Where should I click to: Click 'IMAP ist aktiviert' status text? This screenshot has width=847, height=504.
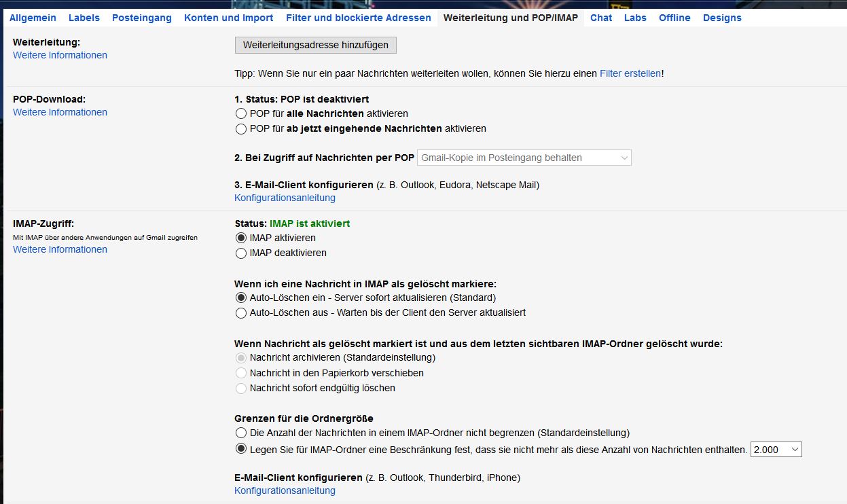[x=310, y=223]
